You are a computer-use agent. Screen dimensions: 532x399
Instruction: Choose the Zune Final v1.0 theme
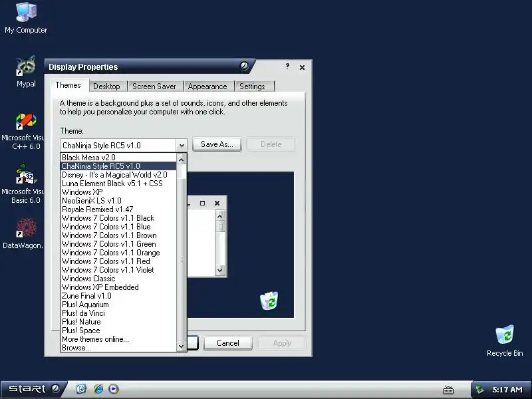click(118, 296)
